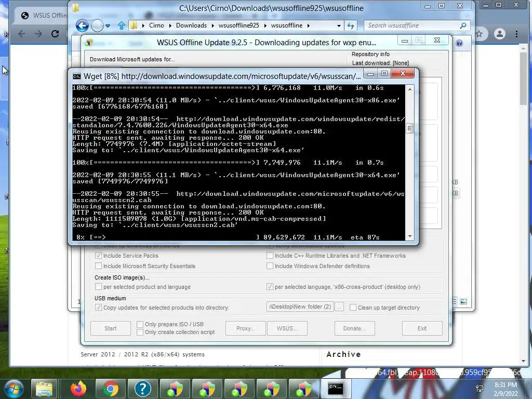Open Windows Explorer from the taskbar
This screenshot has height=399, width=532.
click(45, 389)
